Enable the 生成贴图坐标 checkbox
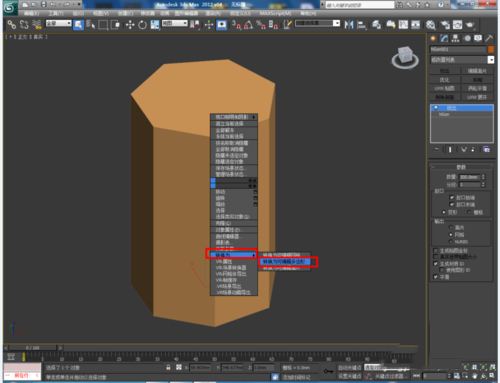Image resolution: width=500 pixels, height=383 pixels. click(x=435, y=250)
